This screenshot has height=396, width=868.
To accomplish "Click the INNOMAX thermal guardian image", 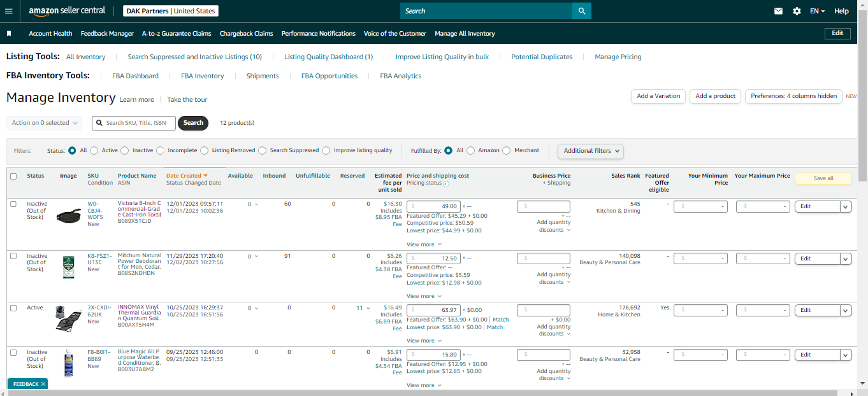I will [69, 318].
